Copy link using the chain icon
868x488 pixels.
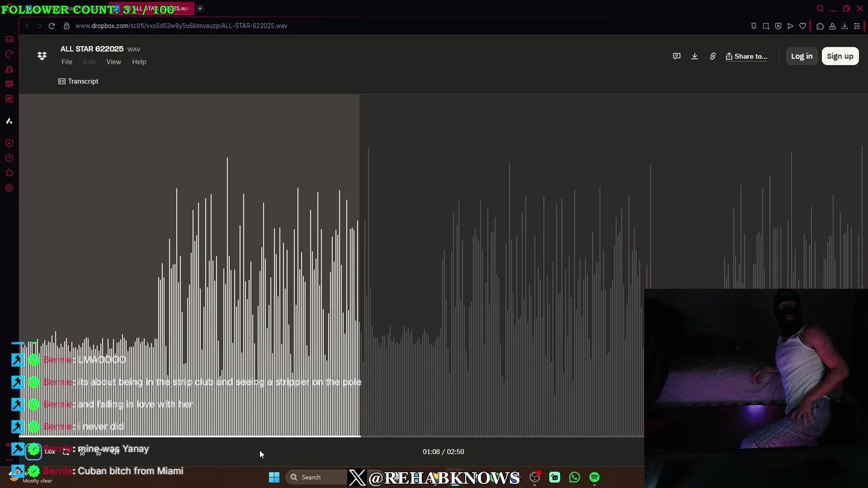pos(713,56)
